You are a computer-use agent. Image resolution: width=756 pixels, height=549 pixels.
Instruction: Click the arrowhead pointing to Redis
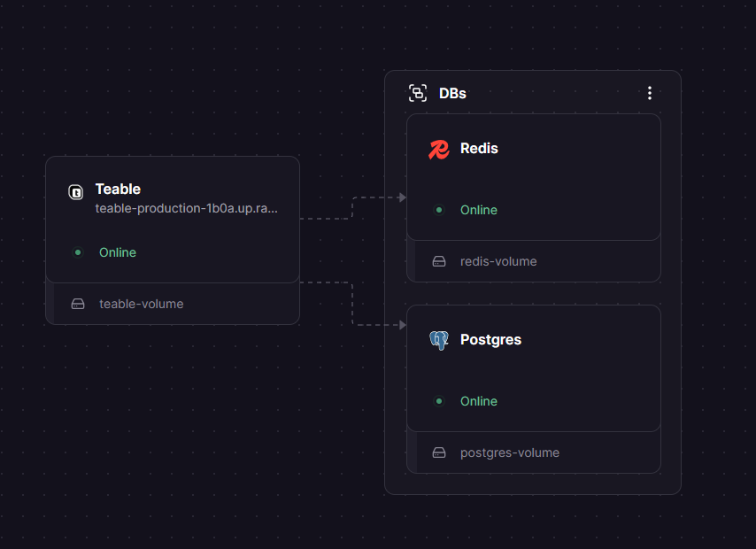pos(403,197)
